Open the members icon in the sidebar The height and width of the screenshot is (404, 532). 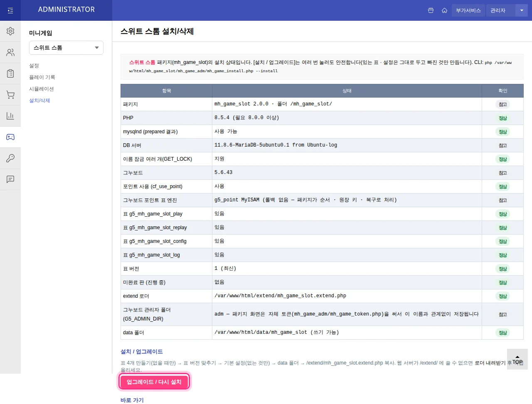(10, 52)
